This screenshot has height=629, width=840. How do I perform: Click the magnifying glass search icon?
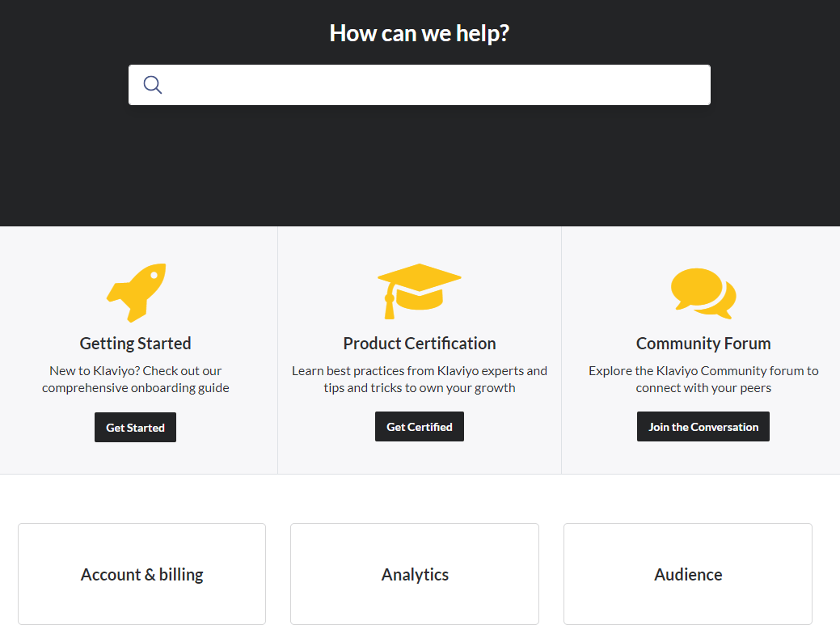click(x=153, y=85)
